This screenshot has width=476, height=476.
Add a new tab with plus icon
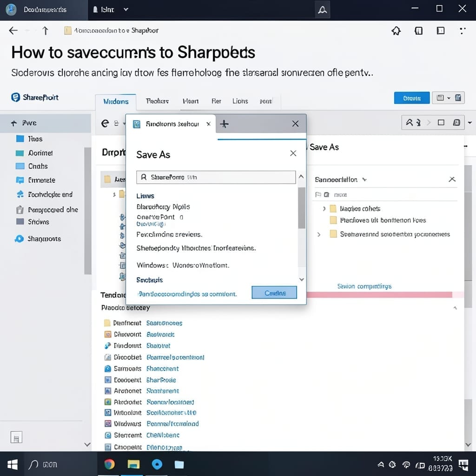(224, 124)
